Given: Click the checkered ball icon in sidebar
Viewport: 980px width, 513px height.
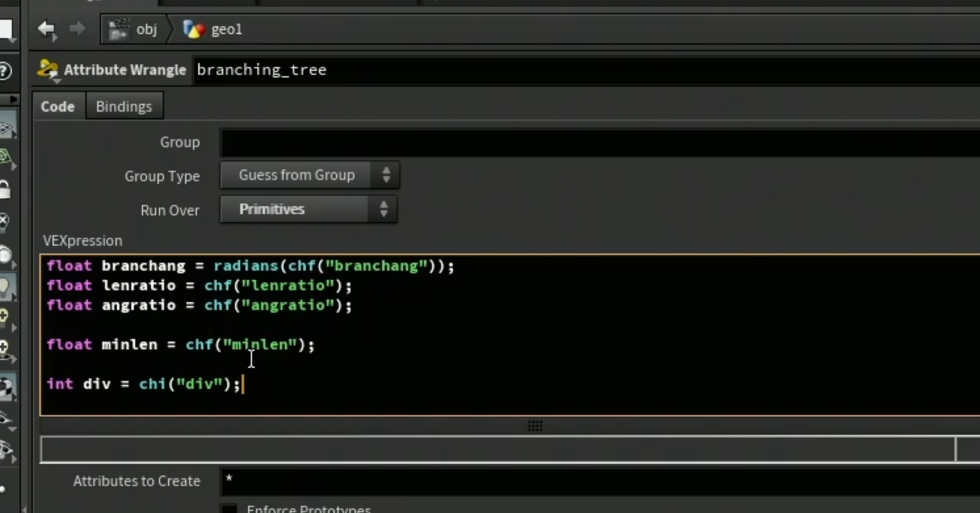Looking at the screenshot, I should [x=7, y=388].
